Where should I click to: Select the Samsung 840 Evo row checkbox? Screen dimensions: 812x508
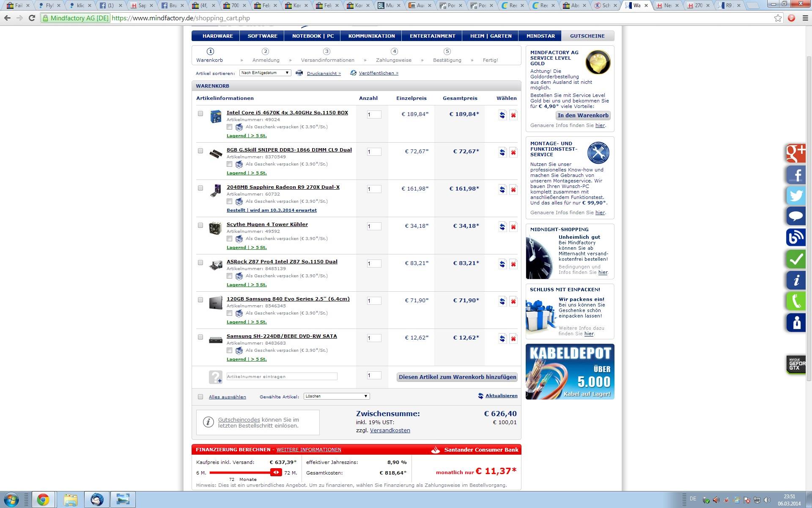point(200,300)
